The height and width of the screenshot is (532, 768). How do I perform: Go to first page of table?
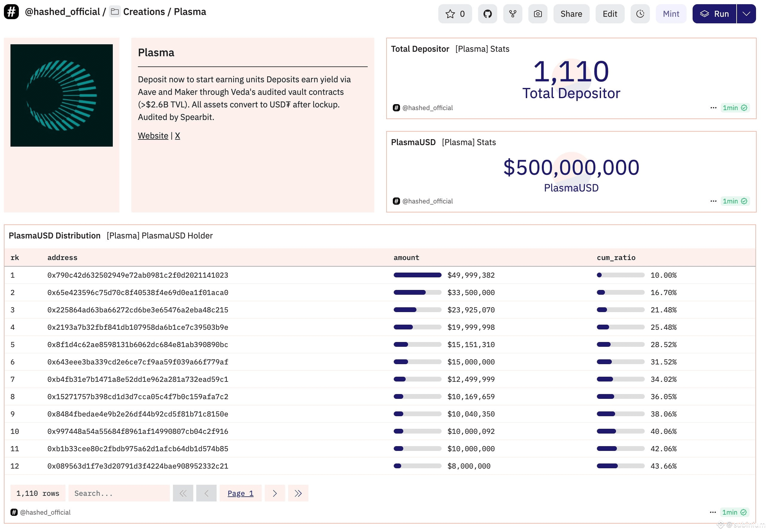[183, 493]
